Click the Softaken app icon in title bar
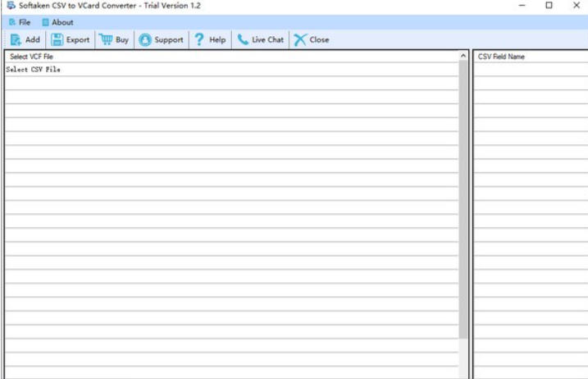This screenshot has width=588, height=379. coord(10,6)
